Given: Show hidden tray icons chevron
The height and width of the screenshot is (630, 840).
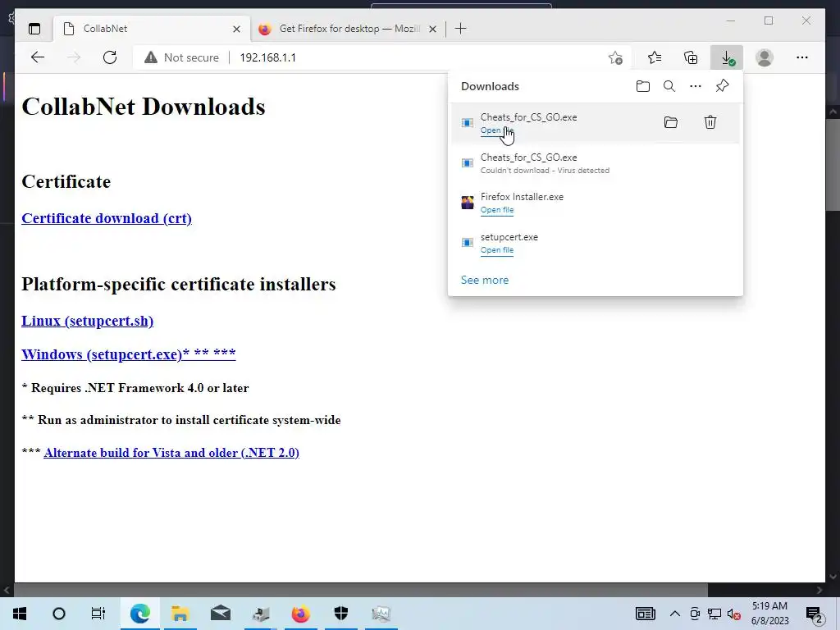Looking at the screenshot, I should coord(675,614).
